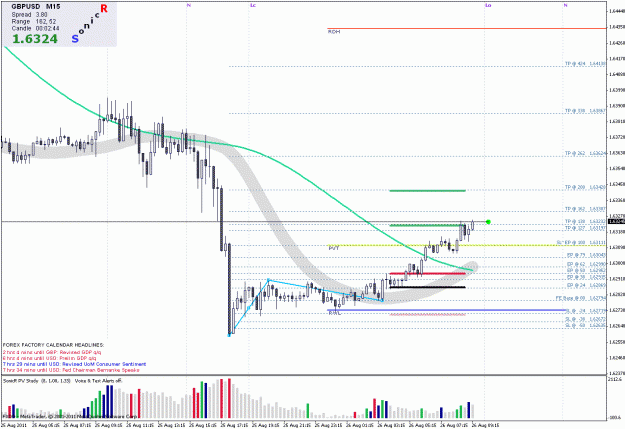
Task: Click the 'TP @ 424' level label
Action: point(585,64)
